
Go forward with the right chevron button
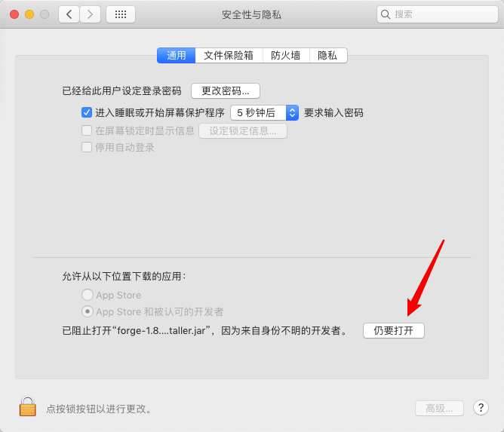click(90, 14)
